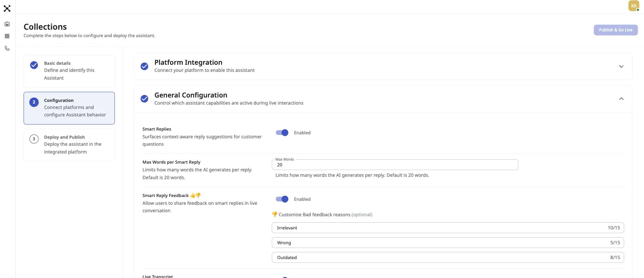
Task: Click the 5/15 character counter
Action: pyautogui.click(x=615, y=243)
